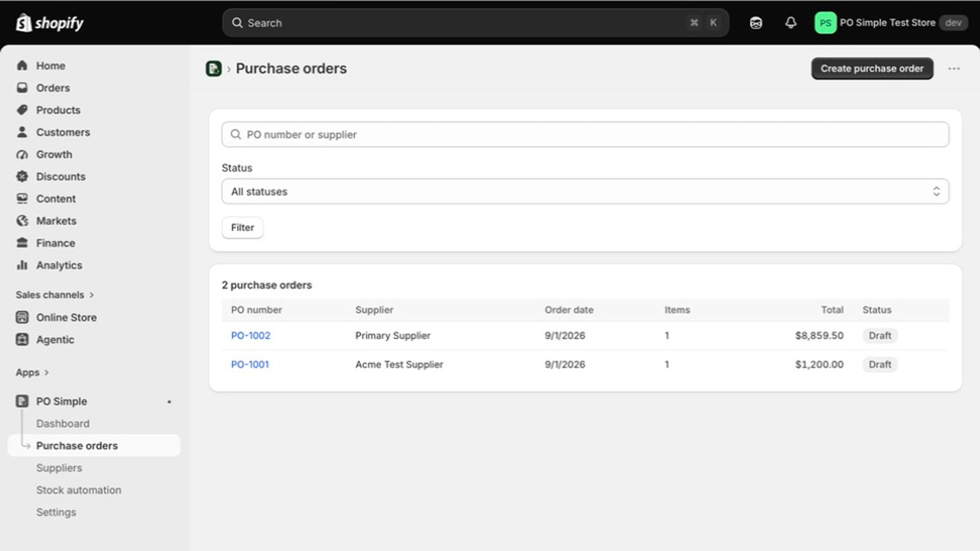
Task: Open the notifications bell icon
Action: [791, 23]
